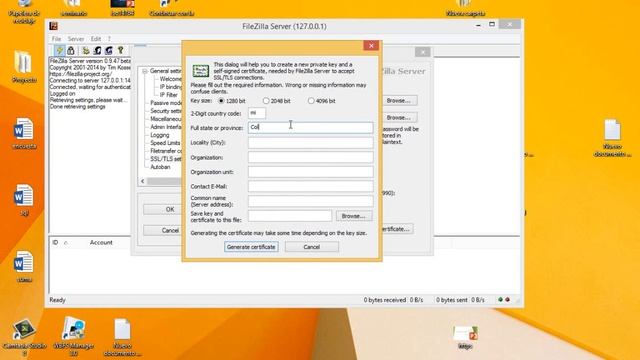The height and width of the screenshot is (360, 640).
Task: Select the lowest Word document on desktop left
Action: click(x=24, y=267)
